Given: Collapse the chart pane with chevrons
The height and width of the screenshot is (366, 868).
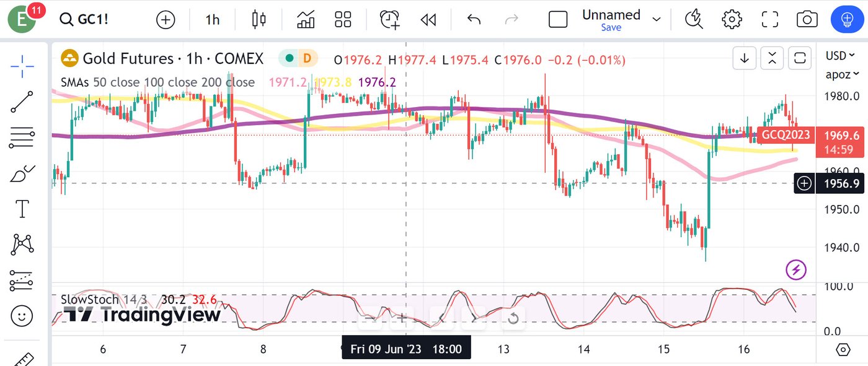Looking at the screenshot, I should 772,59.
